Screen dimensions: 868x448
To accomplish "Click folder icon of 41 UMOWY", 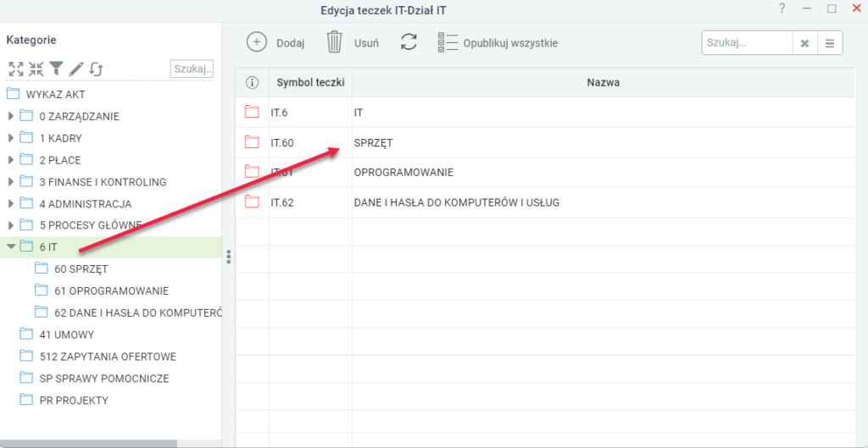I will (26, 334).
